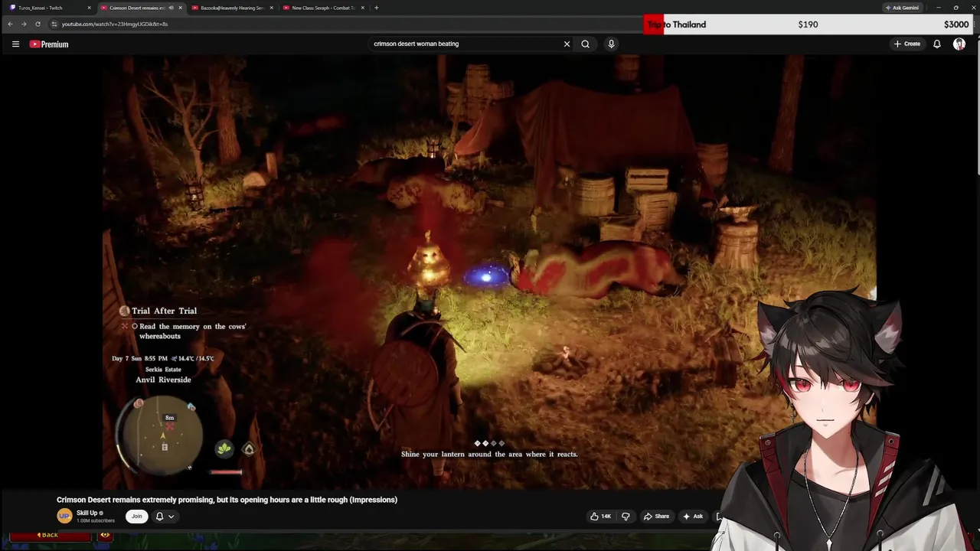Mute the Crimson Desert tab audio
The width and height of the screenshot is (980, 551).
click(171, 8)
